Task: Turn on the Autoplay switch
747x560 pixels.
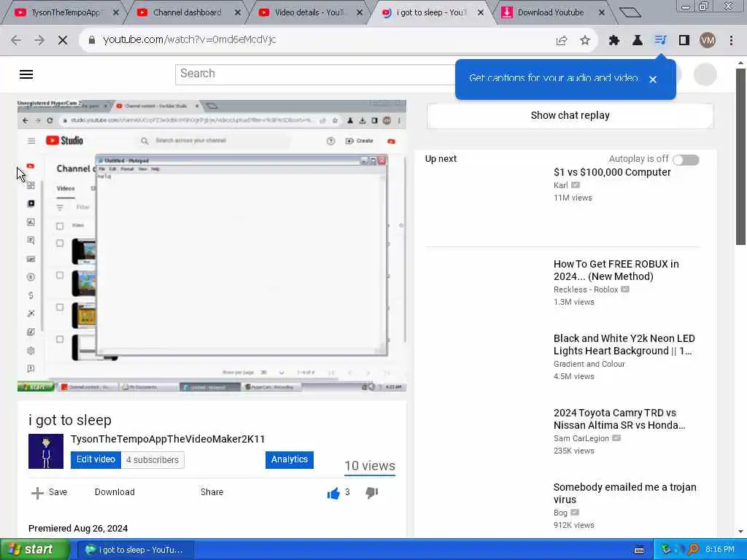Action: (686, 160)
